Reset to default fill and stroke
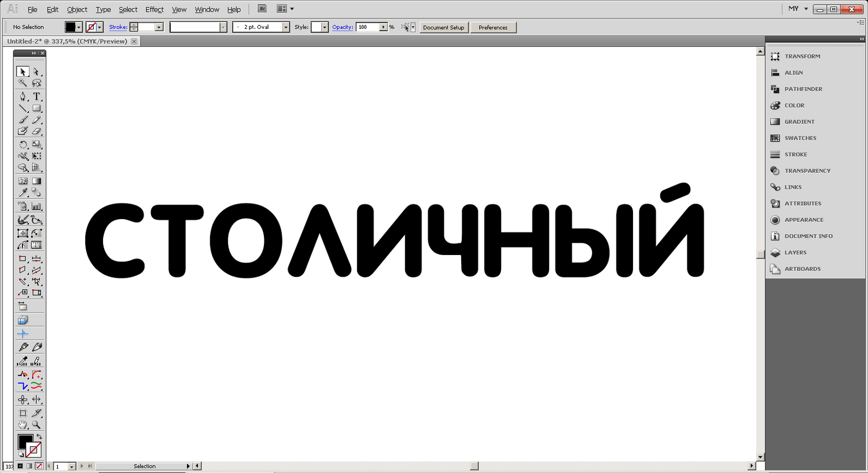The width and height of the screenshot is (868, 473). pos(21,455)
